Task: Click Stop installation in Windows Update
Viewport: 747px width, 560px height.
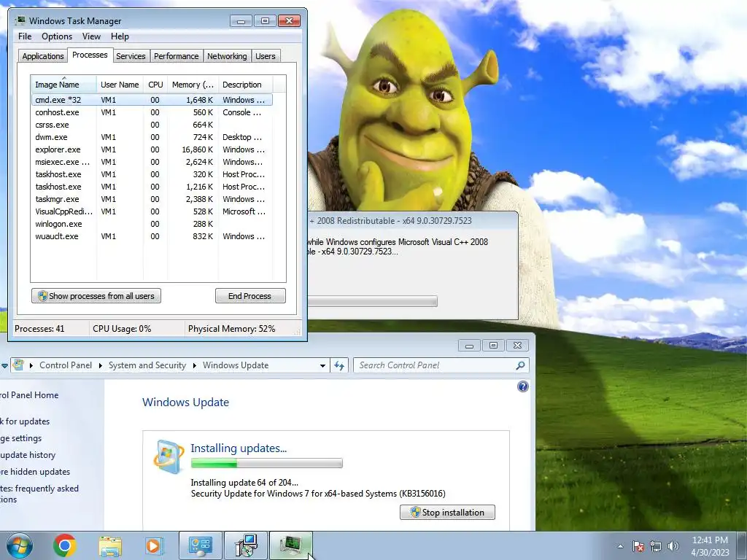Action: coord(447,513)
